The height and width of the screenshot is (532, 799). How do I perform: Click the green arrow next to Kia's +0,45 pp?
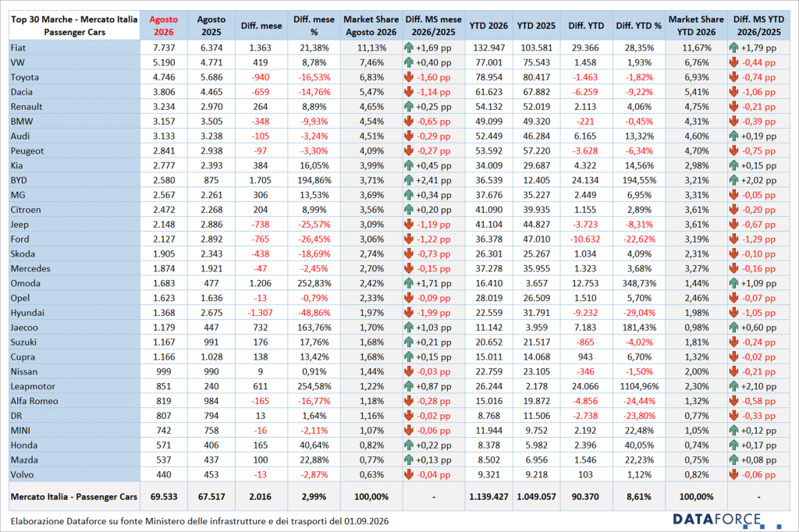(x=409, y=165)
